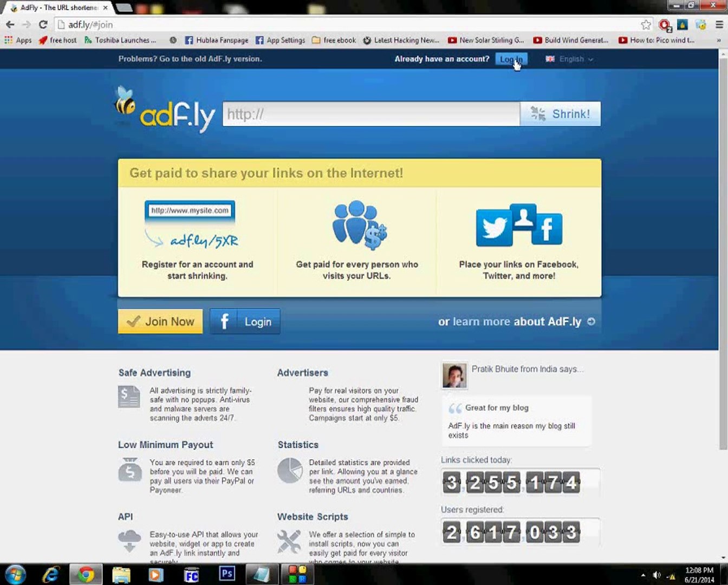The image size is (728, 585).
Task: Click the Shrink! button
Action: [560, 114]
